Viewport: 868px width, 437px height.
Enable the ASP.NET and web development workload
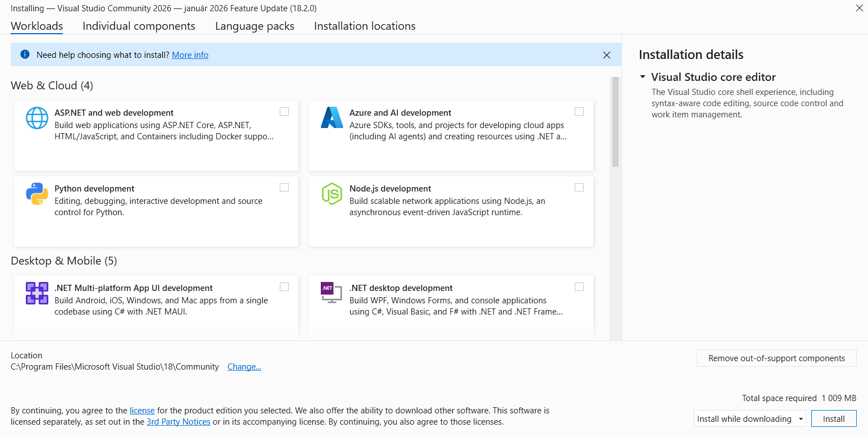click(284, 111)
